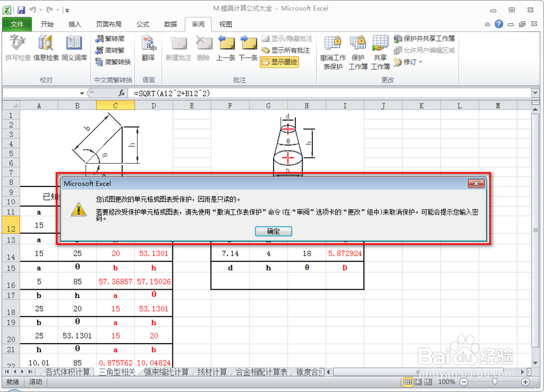The height and width of the screenshot is (392, 544).
Task: Click Unprotect Sheet (撤消工作表保护)
Action: click(x=333, y=53)
